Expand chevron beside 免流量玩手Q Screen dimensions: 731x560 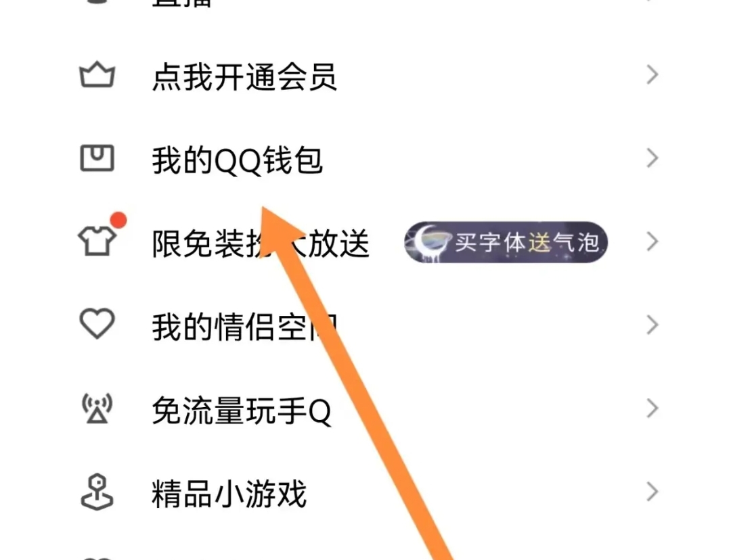click(652, 409)
